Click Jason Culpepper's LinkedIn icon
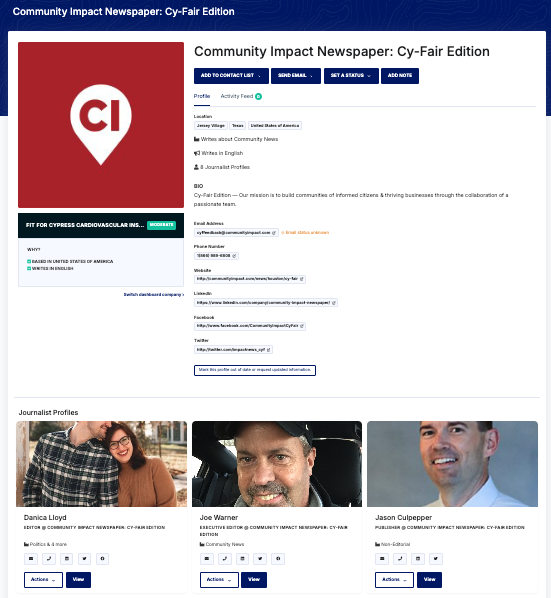This screenshot has height=598, width=551. pos(418,559)
